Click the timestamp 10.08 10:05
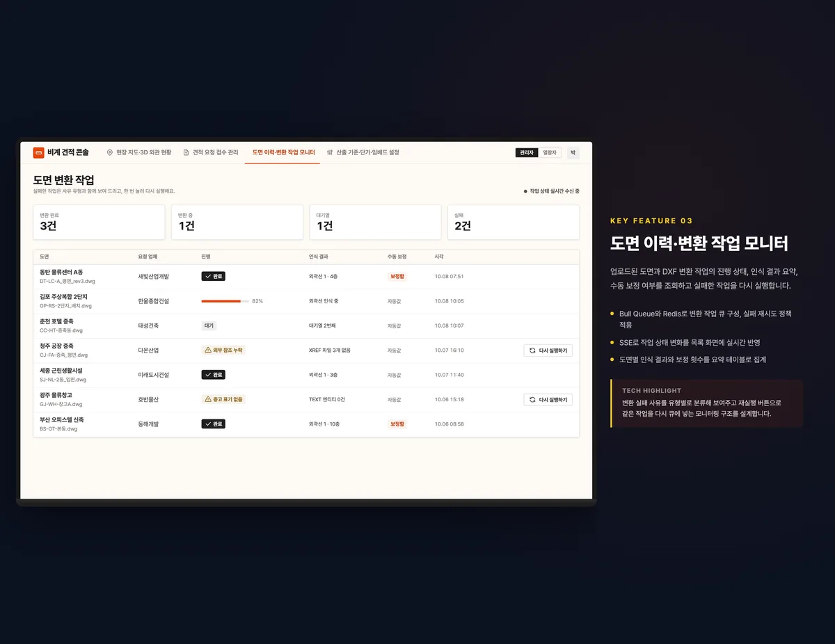 (450, 301)
